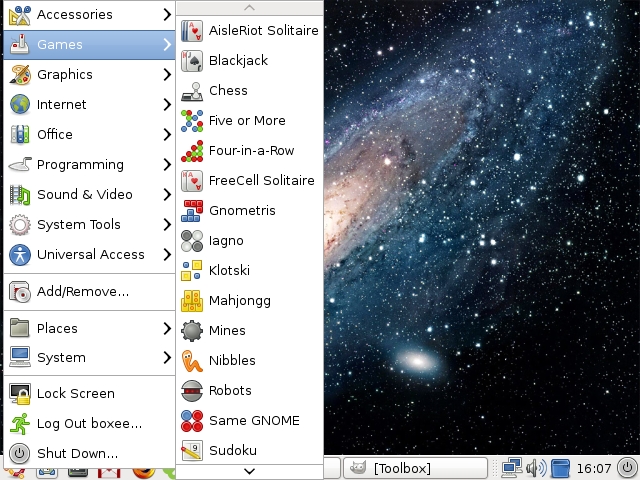
Task: Open Sudoku puzzle game
Action: click(249, 451)
